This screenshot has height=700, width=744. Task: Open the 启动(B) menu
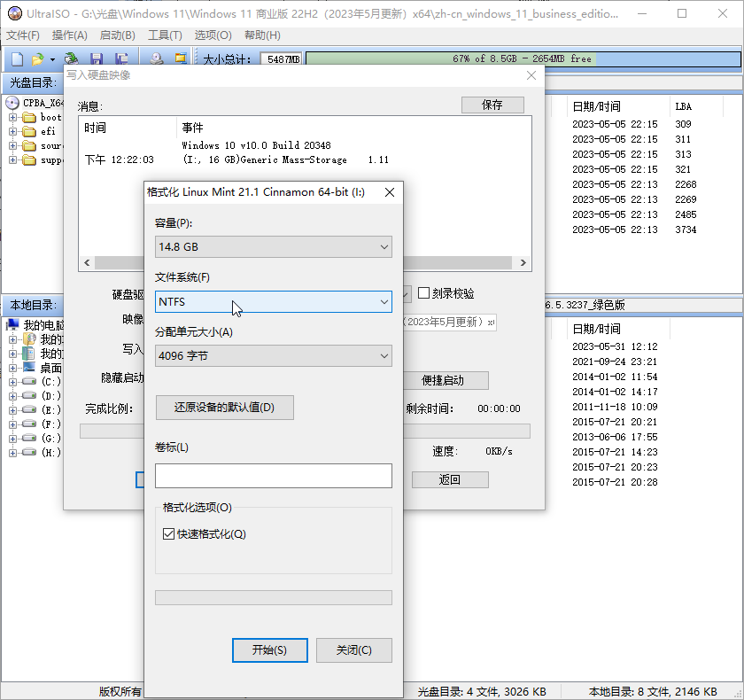pos(117,35)
